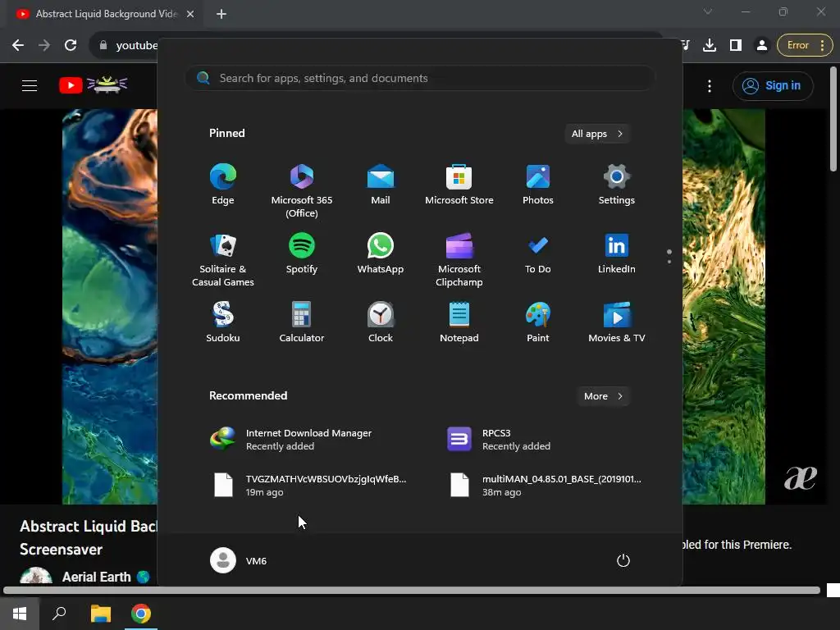Open YouTube settings three-dot menu

coord(710,85)
